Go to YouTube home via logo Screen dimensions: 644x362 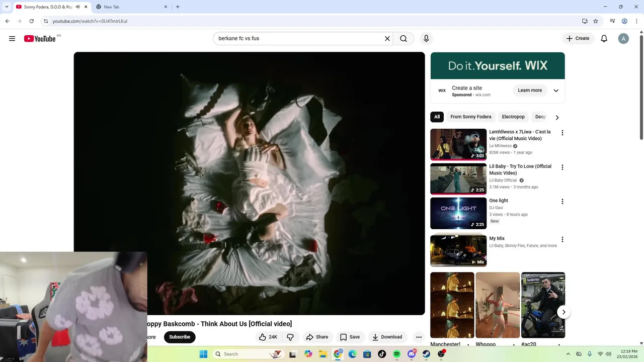tap(40, 39)
